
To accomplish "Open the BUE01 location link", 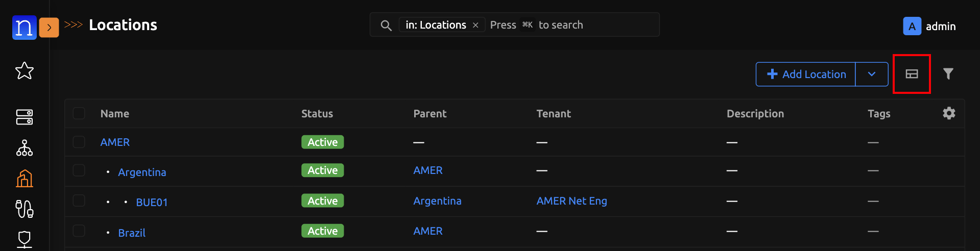I will [152, 203].
